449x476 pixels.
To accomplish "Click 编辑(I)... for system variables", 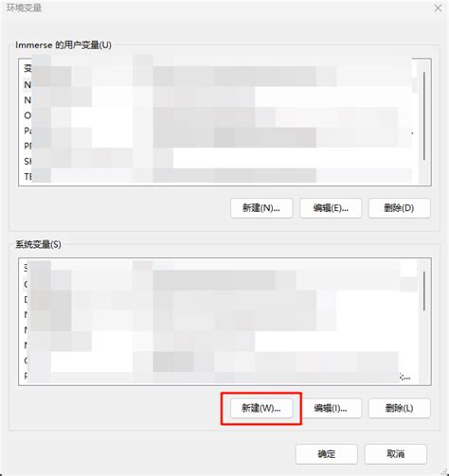I will (331, 409).
